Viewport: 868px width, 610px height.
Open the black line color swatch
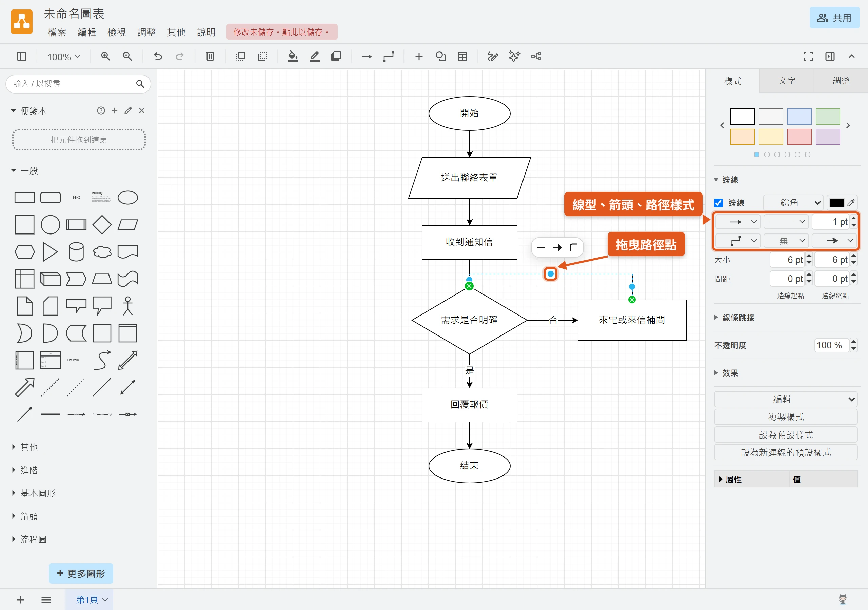[x=836, y=203]
